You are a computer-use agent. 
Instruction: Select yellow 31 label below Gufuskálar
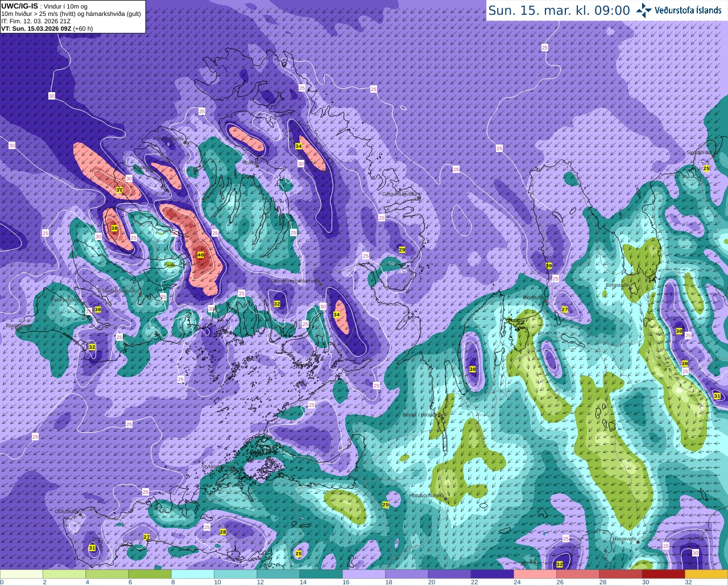pyautogui.click(x=92, y=548)
